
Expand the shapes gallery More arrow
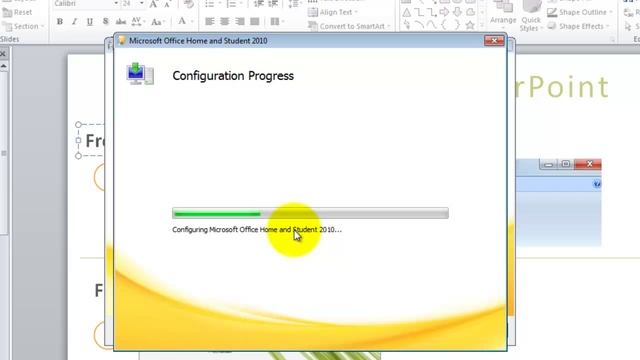pyautogui.click(x=482, y=25)
